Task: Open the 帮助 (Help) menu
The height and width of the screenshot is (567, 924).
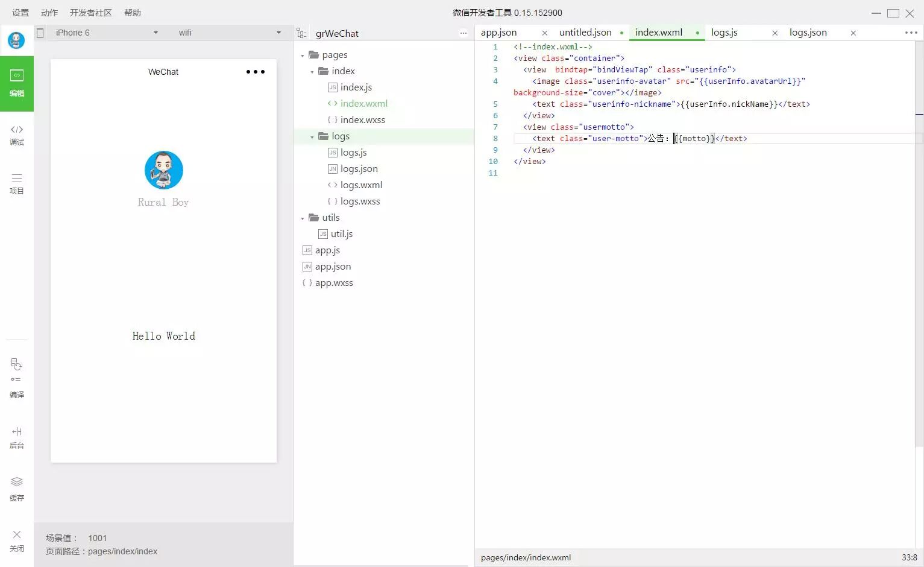Action: pos(133,13)
